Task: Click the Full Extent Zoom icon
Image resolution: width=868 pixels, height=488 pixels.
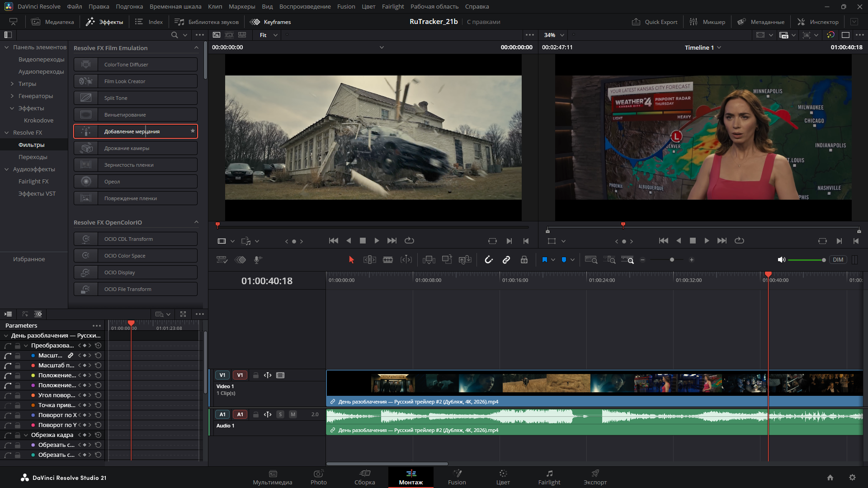Action: tap(591, 260)
